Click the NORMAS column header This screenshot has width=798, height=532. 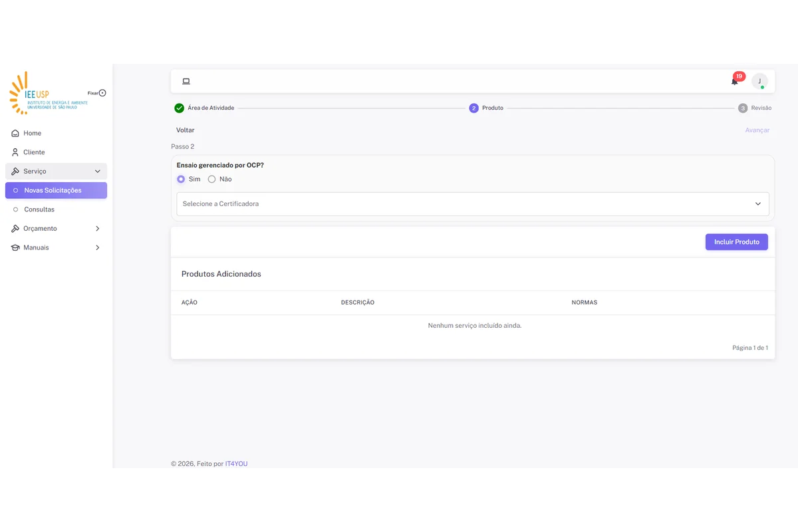click(x=585, y=303)
